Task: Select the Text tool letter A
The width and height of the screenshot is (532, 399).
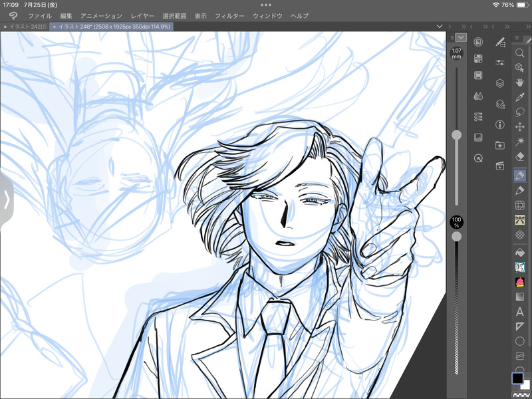Action: pyautogui.click(x=519, y=311)
